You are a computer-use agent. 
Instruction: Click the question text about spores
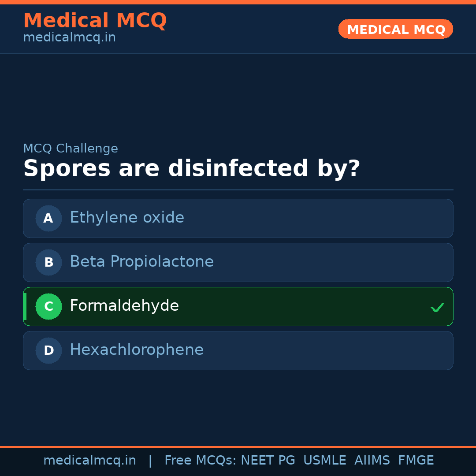tap(191, 169)
